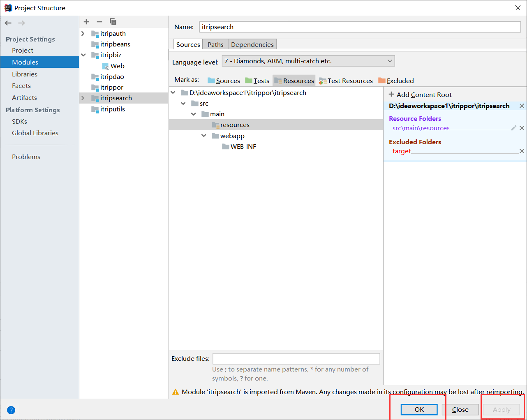This screenshot has width=527, height=420.
Task: Select the itripdao module
Action: pos(112,77)
